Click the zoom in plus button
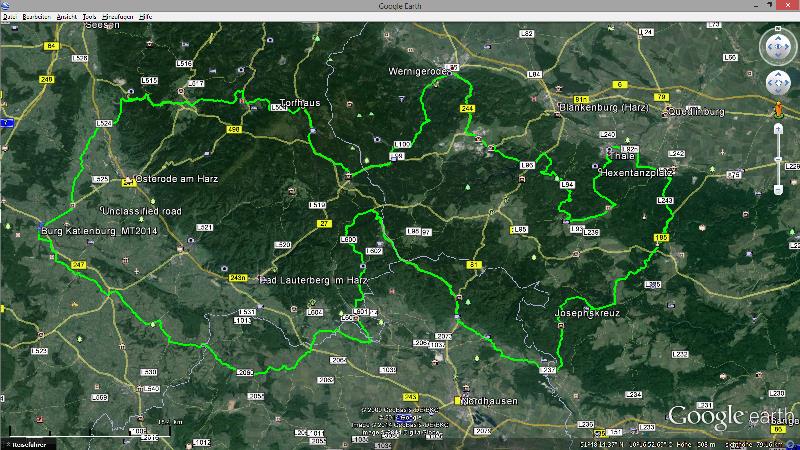 click(x=778, y=129)
